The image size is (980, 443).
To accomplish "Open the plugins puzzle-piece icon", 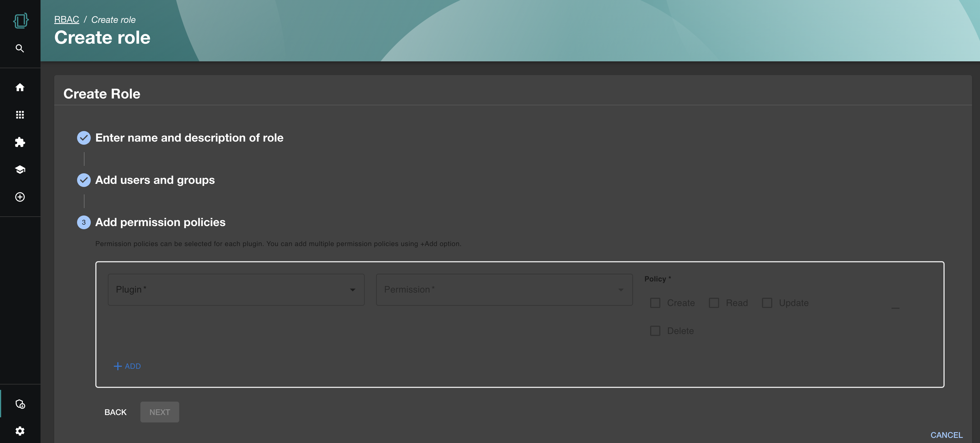I will pyautogui.click(x=20, y=142).
